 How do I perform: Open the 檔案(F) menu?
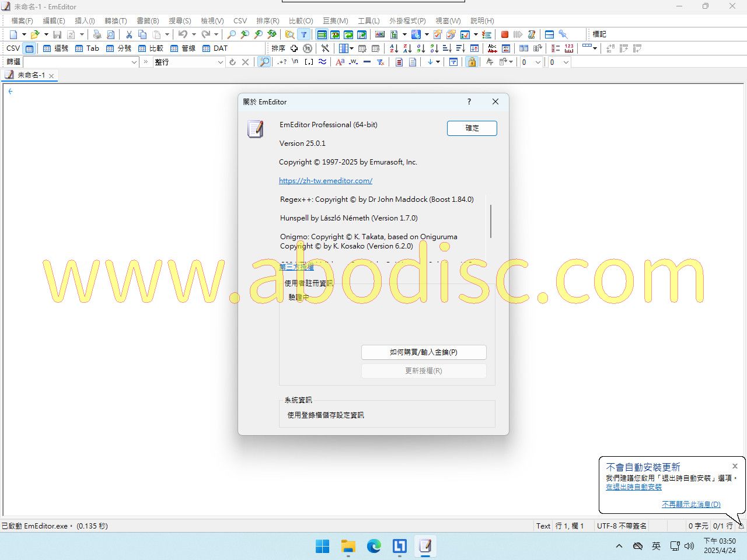[x=22, y=20]
